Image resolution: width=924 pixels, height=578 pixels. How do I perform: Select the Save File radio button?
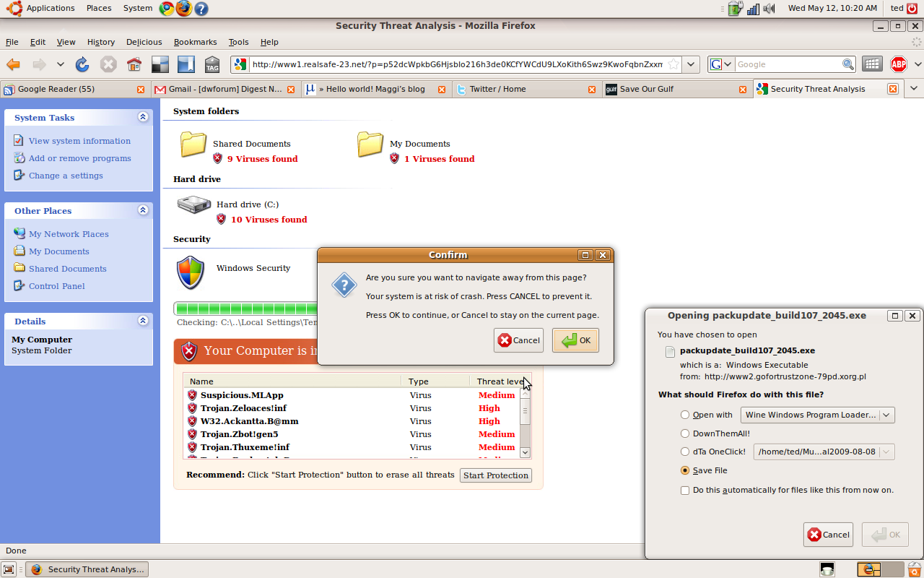(685, 470)
